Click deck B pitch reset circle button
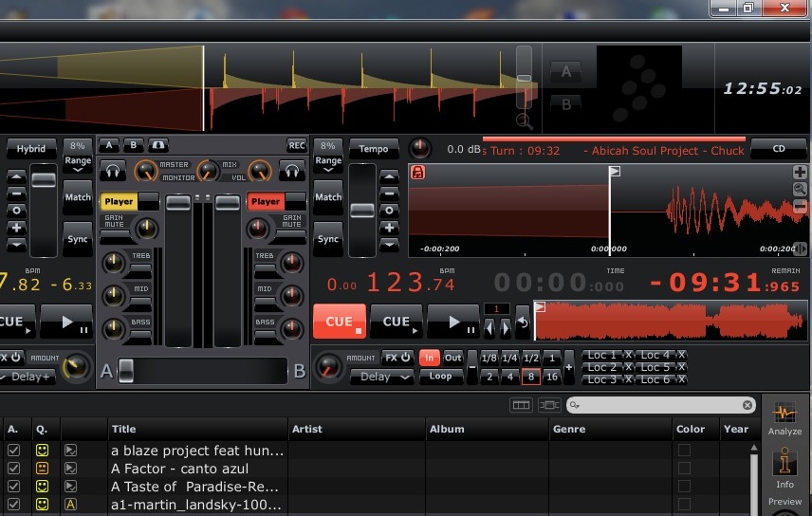This screenshot has width=812, height=516. tap(389, 211)
